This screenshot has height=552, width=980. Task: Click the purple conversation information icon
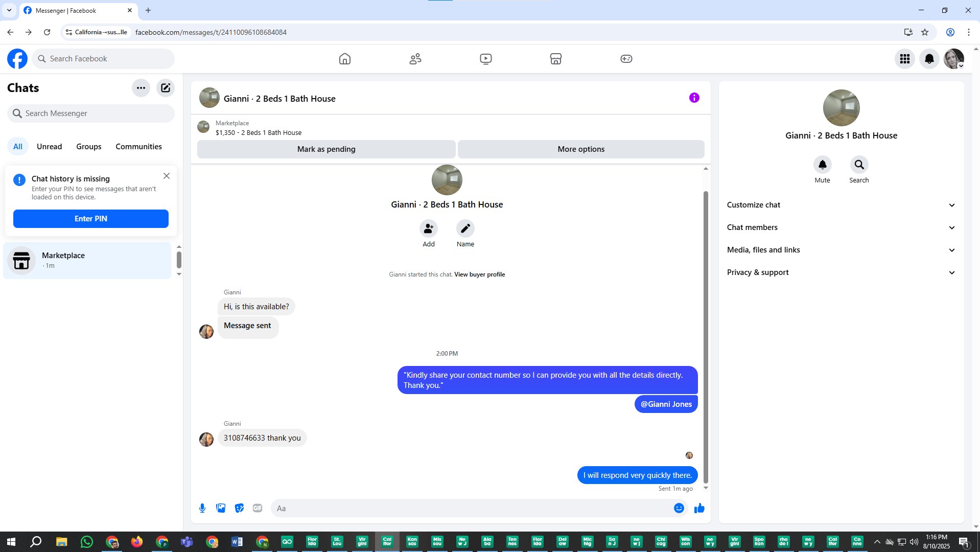coord(694,98)
